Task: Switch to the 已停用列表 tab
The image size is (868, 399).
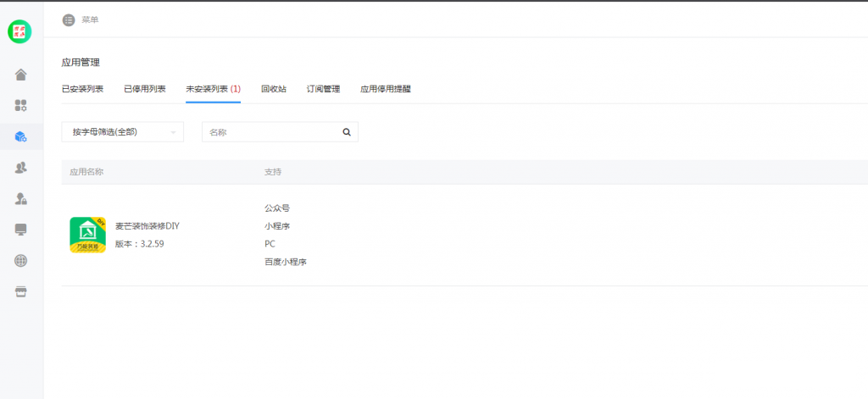Action: coord(144,89)
